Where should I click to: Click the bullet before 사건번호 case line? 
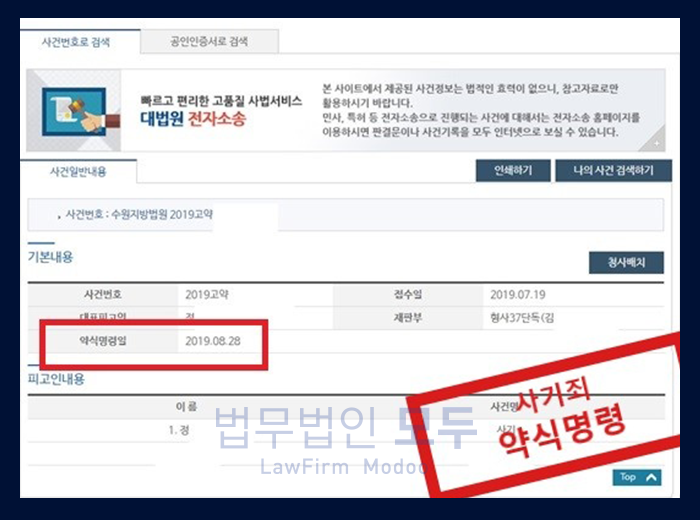click(x=59, y=215)
